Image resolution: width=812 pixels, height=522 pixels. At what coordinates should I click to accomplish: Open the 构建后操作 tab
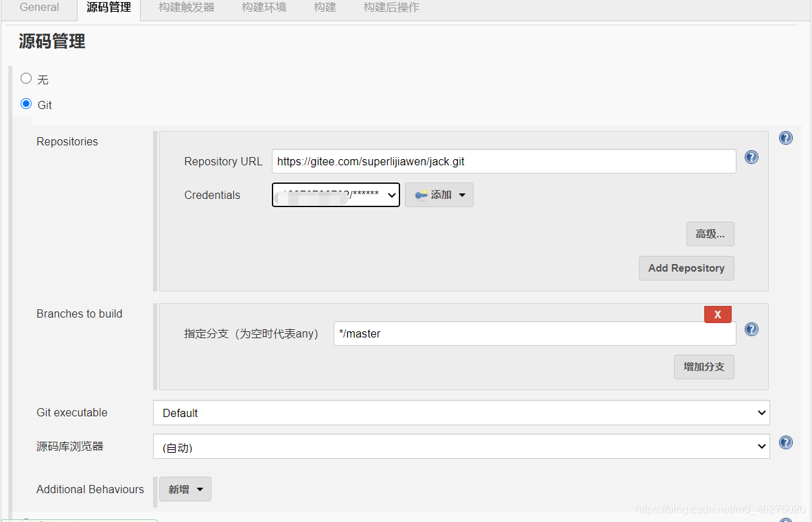pos(391,8)
